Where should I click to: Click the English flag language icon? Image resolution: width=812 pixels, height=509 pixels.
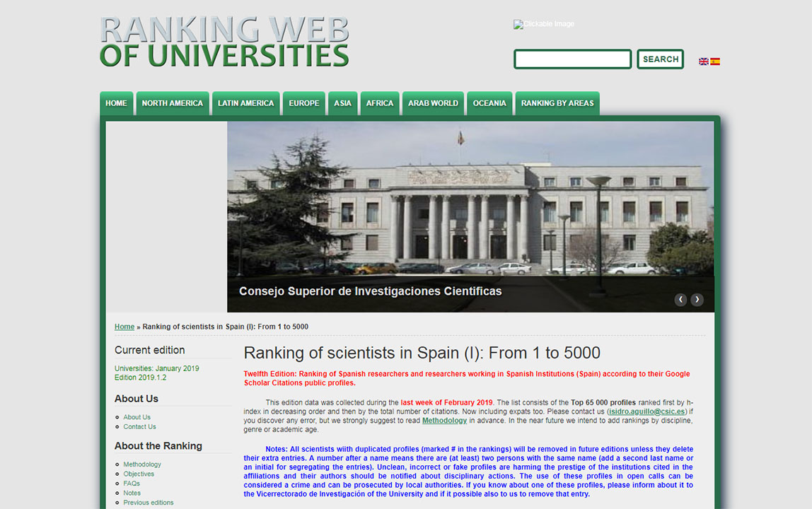703,62
